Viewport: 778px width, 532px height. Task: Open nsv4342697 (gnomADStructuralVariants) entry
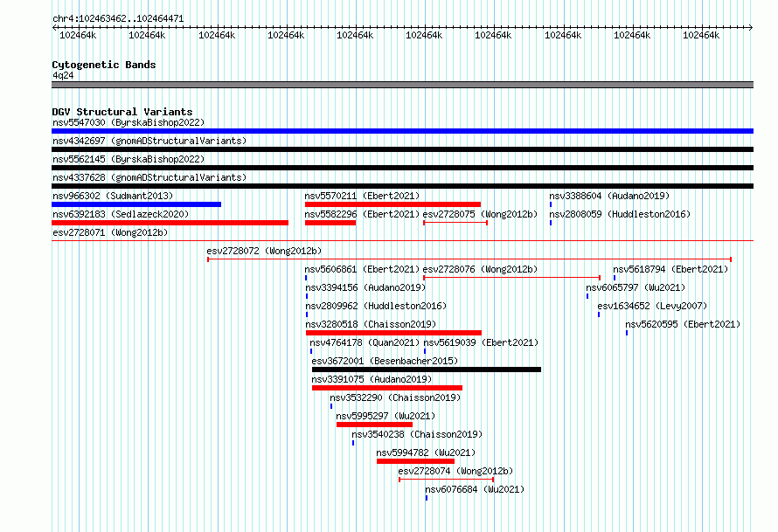(x=149, y=141)
